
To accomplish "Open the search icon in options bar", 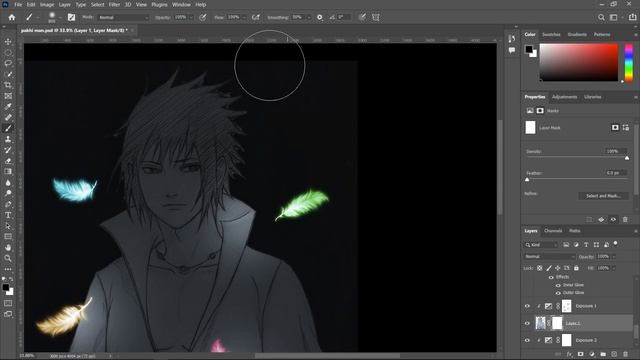I will [x=601, y=17].
